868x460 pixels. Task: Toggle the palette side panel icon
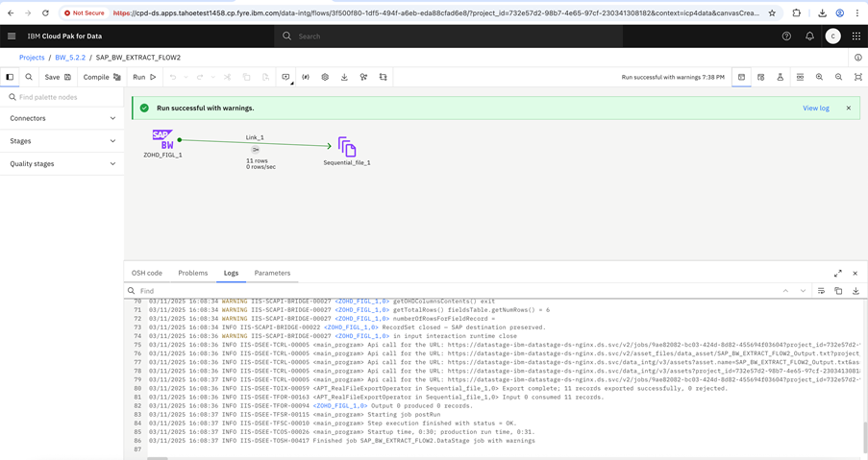pos(10,77)
